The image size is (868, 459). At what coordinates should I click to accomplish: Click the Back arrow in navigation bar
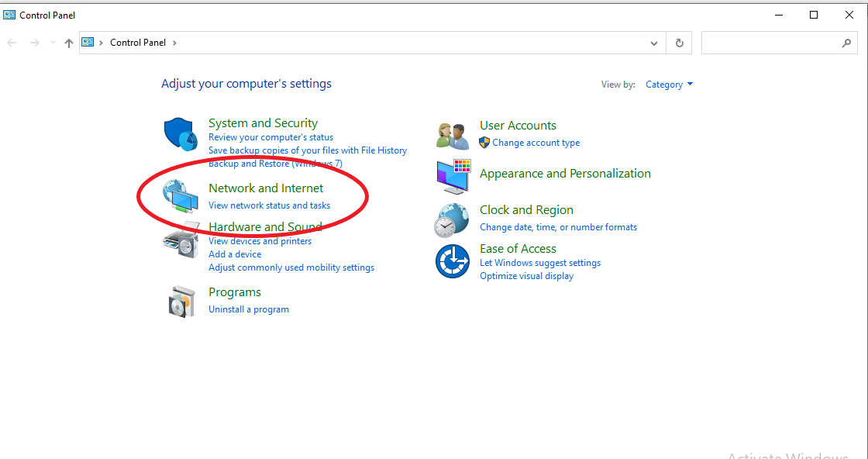click(12, 43)
